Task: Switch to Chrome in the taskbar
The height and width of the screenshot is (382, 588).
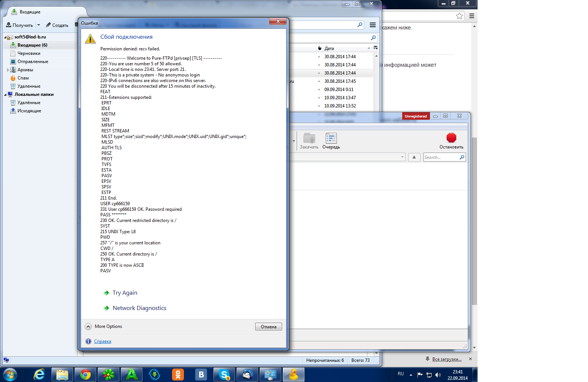Action: (x=85, y=375)
